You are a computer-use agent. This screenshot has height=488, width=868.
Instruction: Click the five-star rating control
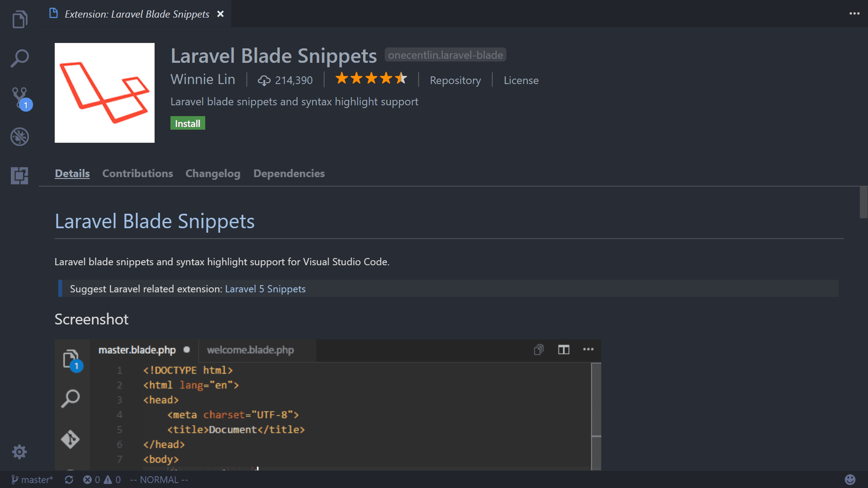click(x=371, y=79)
